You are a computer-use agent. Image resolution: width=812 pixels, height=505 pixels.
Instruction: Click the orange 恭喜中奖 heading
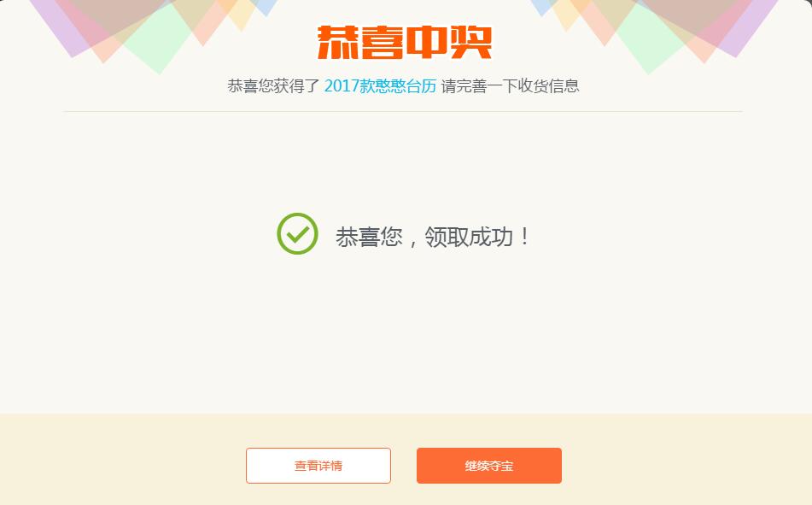pyautogui.click(x=405, y=42)
